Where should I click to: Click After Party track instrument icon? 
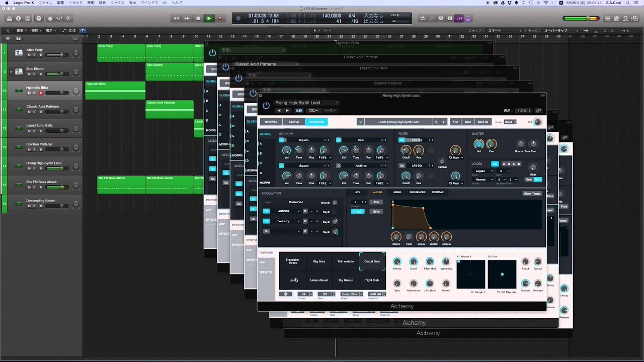point(19,53)
